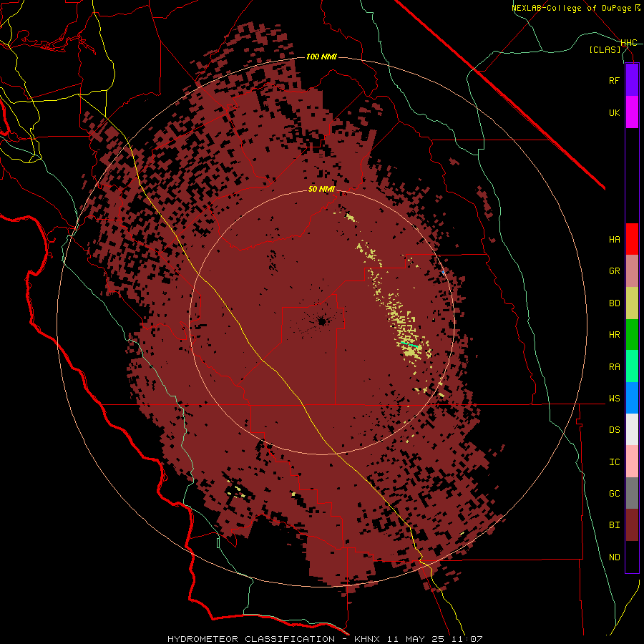Click the 50 NMI range ring label
The image size is (644, 644).
(x=321, y=189)
